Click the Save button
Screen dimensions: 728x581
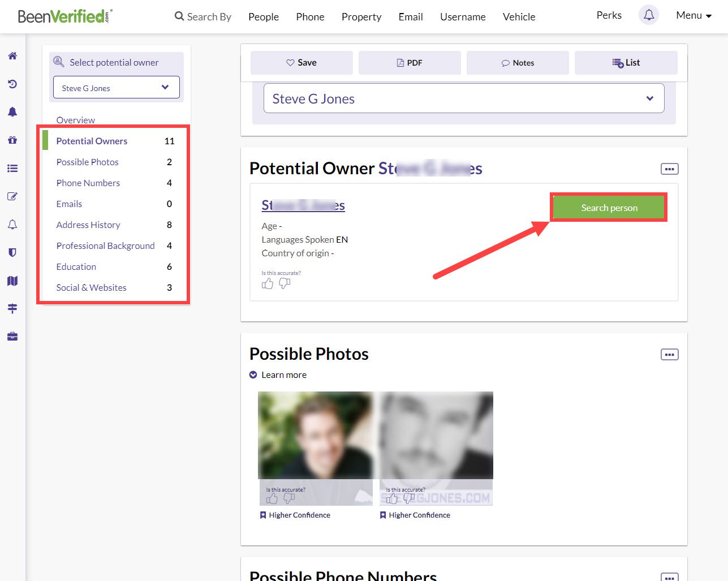[301, 63]
